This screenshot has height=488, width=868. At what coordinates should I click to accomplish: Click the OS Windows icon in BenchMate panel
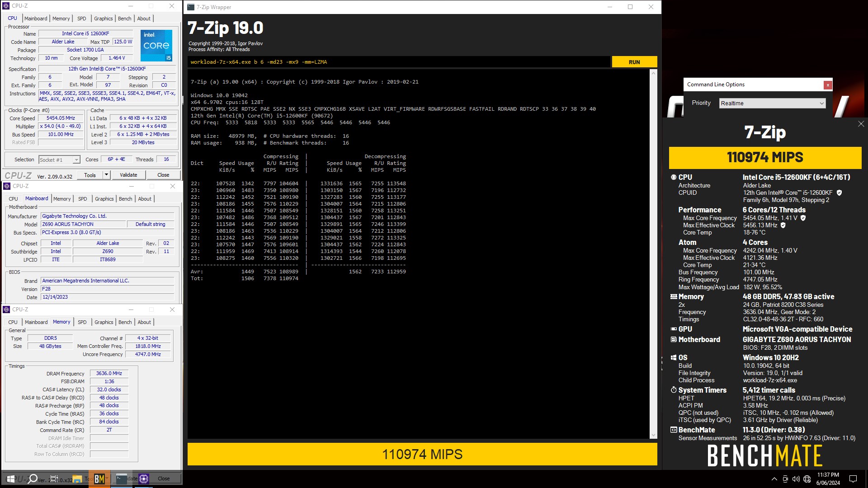coord(674,358)
